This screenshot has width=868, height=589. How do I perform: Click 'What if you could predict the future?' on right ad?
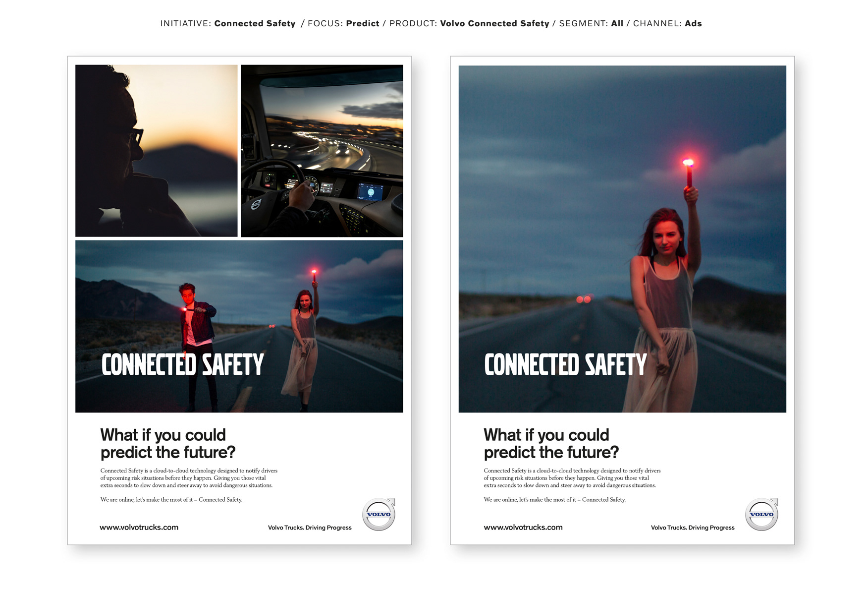point(551,444)
